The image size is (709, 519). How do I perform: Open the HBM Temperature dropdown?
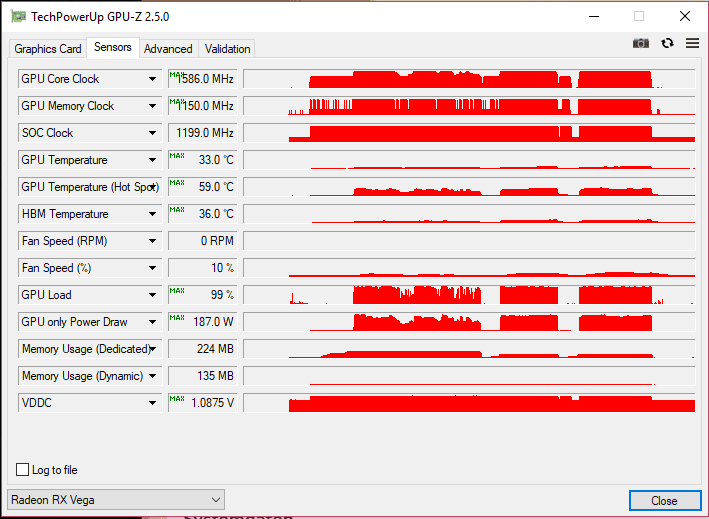[x=152, y=214]
